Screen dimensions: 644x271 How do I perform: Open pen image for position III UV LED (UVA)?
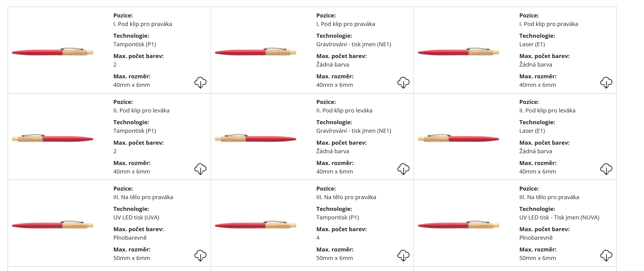(53, 225)
